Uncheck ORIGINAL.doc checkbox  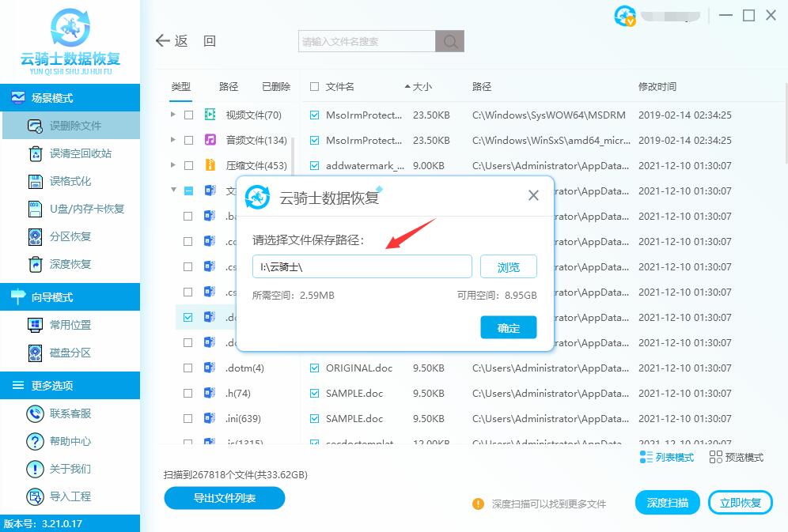pyautogui.click(x=315, y=368)
